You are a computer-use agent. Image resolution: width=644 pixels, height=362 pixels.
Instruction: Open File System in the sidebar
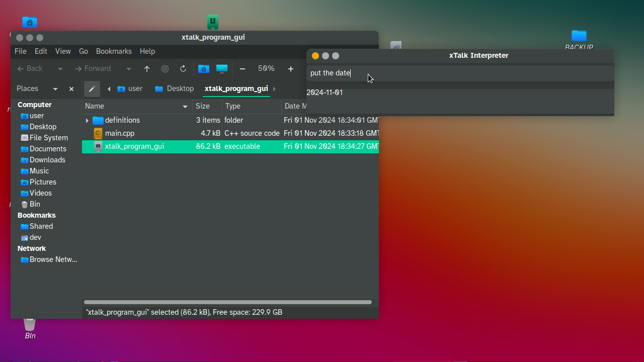(x=44, y=138)
